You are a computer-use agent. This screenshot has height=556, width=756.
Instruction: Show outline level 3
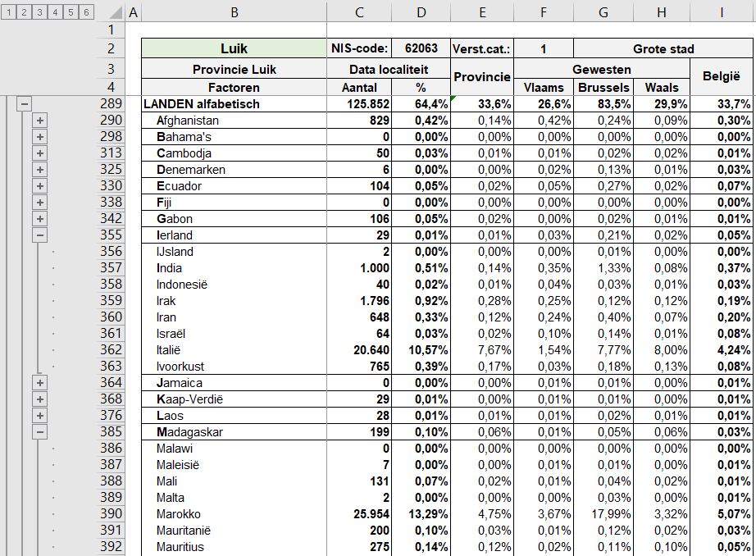click(39, 12)
